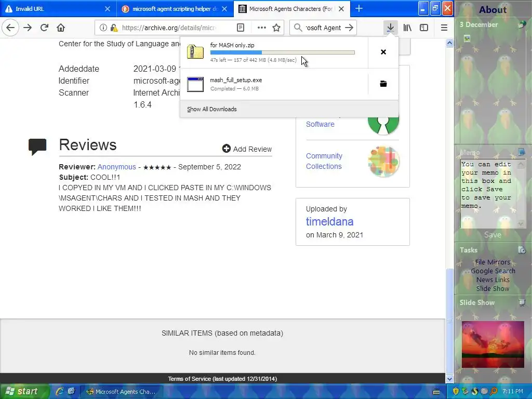Image resolution: width=532 pixels, height=399 pixels.
Task: Click the search box containing 'rosoft Agent'
Action: [323, 28]
